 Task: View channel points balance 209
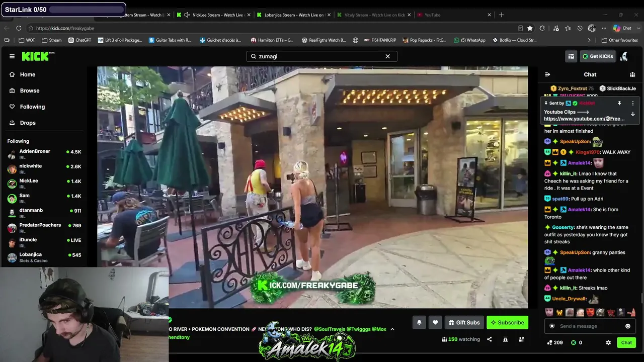555,342
